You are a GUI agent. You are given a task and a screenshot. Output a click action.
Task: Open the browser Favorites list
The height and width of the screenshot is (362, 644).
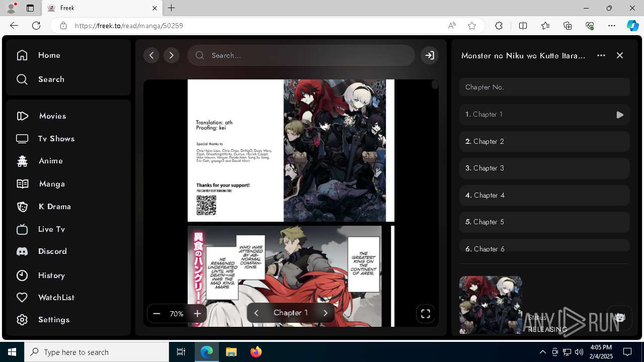[545, 26]
